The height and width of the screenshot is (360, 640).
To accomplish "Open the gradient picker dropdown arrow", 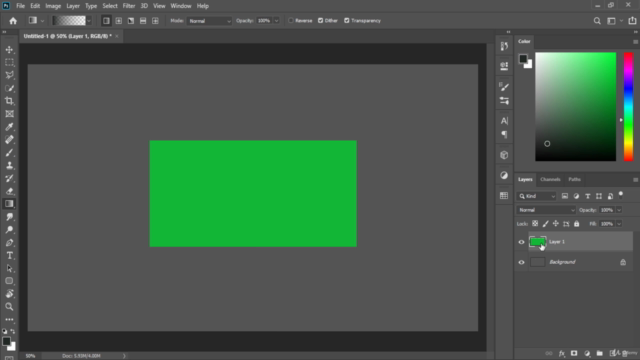I will [x=89, y=21].
